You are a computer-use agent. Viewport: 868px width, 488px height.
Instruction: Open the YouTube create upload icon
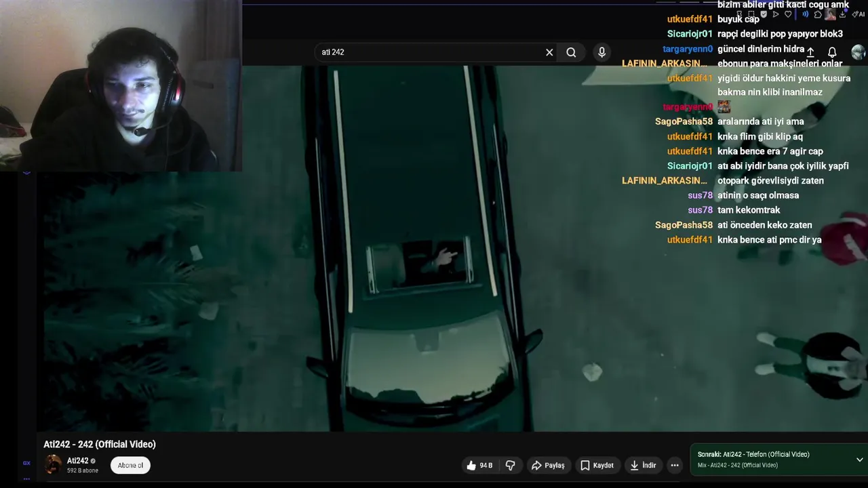click(810, 52)
